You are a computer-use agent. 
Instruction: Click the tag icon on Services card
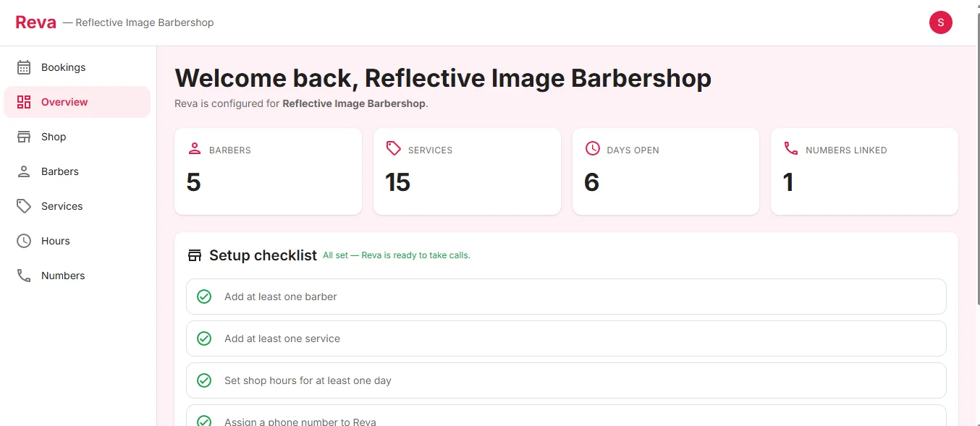(x=393, y=148)
